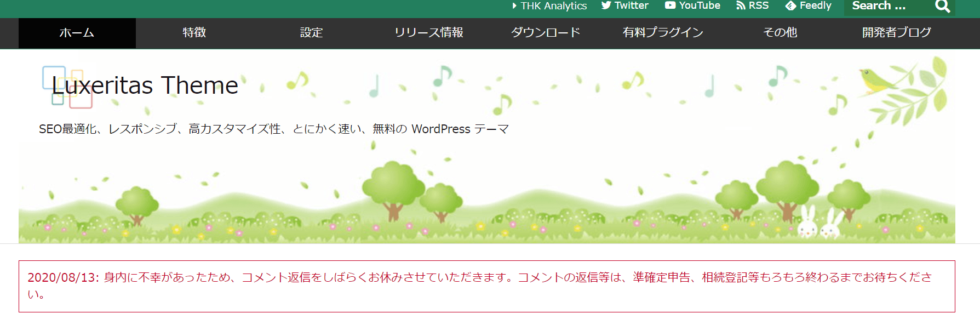980x319 pixels.
Task: Open the 有料プラグイン menu item
Action: [663, 33]
